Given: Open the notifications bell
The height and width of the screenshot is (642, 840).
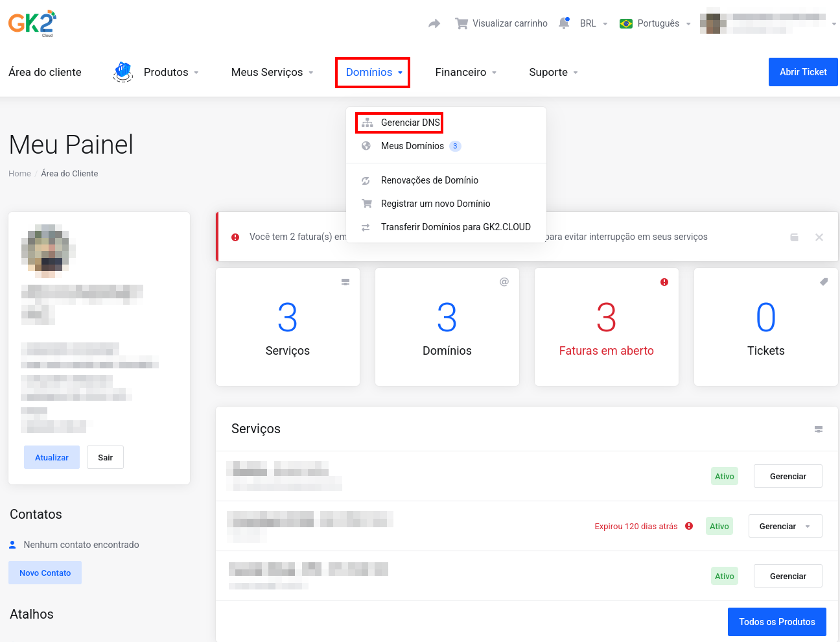Looking at the screenshot, I should (x=564, y=23).
